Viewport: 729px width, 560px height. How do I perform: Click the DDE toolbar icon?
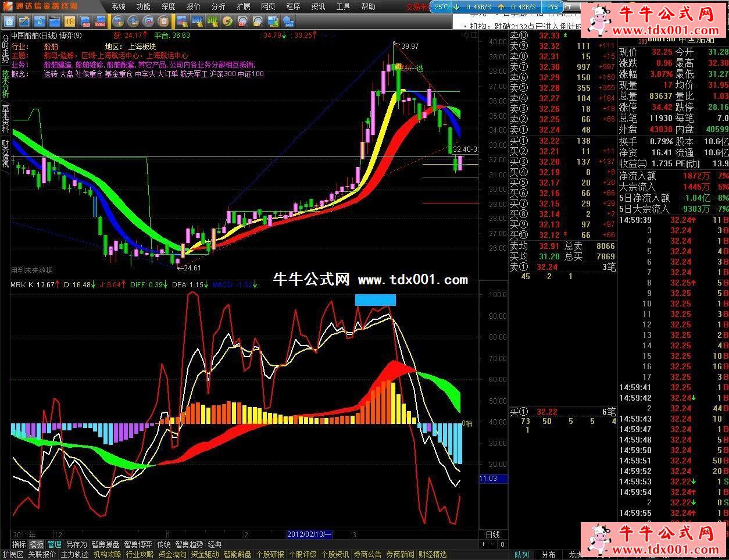click(197, 22)
